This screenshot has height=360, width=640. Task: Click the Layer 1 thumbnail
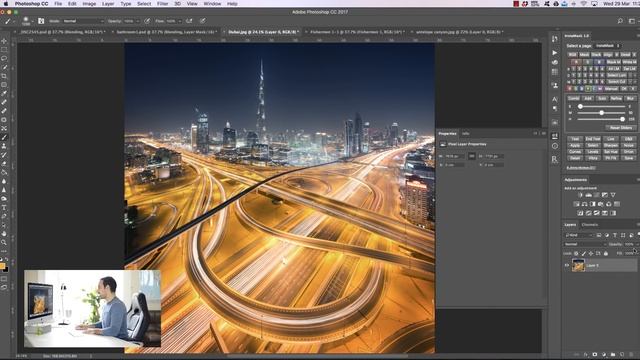point(578,265)
